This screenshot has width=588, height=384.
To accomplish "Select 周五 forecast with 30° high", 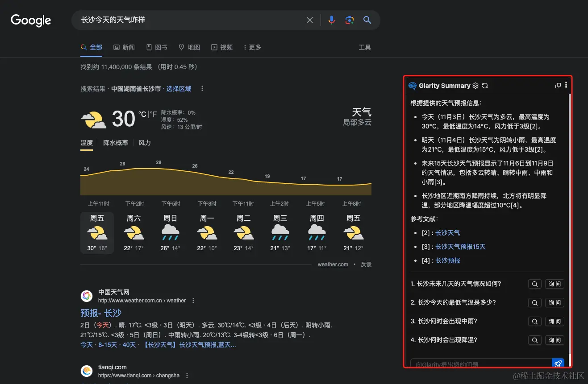I will [x=97, y=233].
